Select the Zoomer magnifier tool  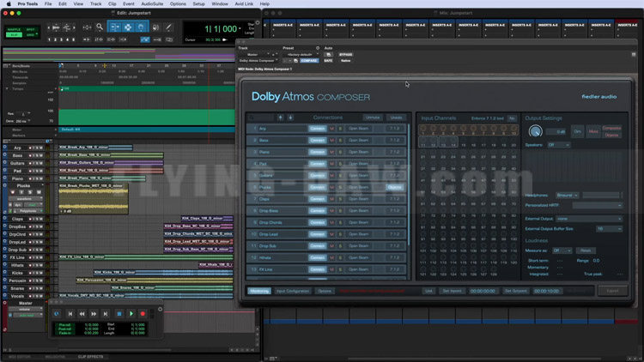coord(100,27)
